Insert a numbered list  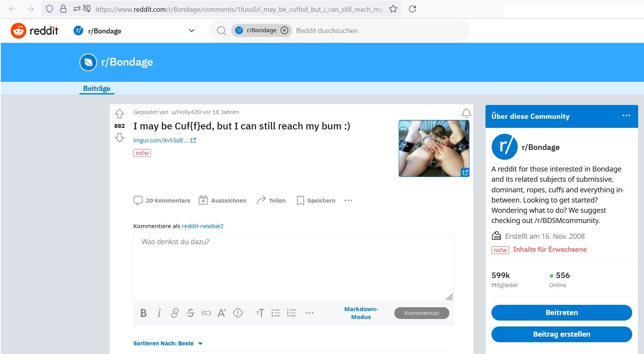click(291, 313)
